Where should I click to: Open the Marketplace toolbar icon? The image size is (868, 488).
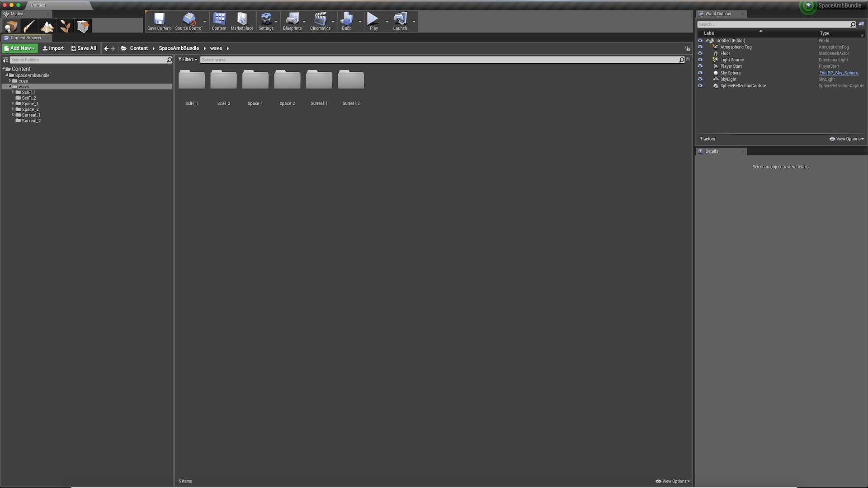pos(242,21)
